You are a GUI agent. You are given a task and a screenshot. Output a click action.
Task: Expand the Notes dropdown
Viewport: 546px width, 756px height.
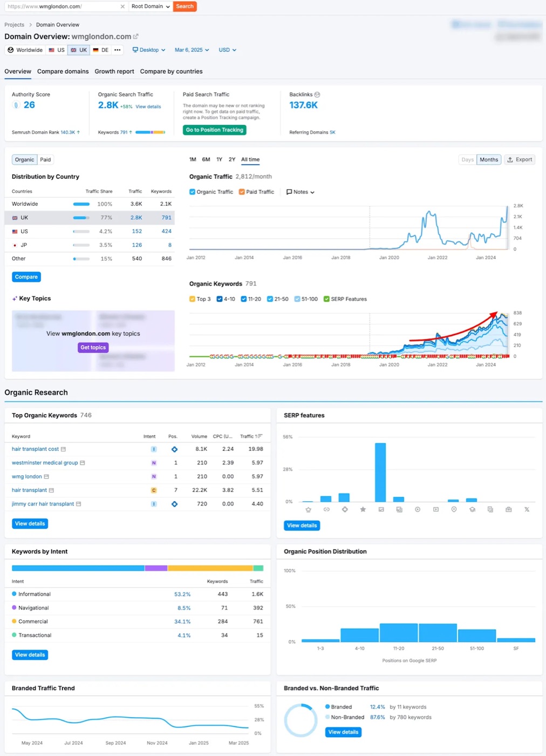coord(301,192)
